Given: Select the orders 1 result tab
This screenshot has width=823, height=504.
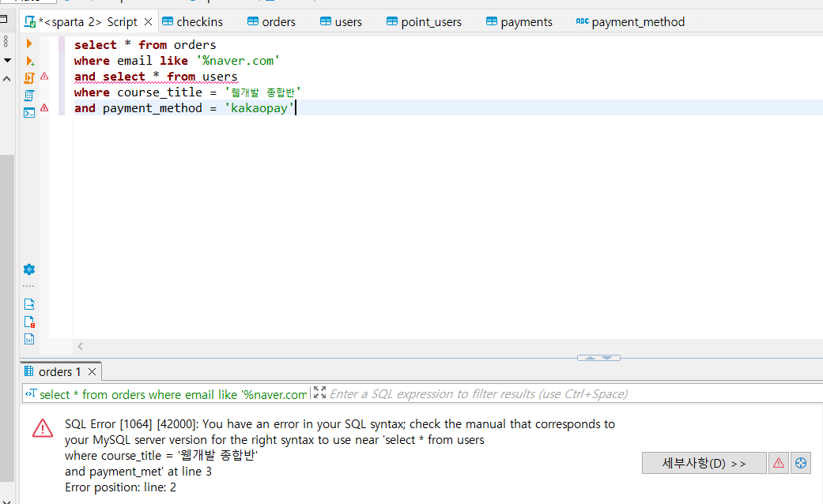Looking at the screenshot, I should (x=59, y=372).
